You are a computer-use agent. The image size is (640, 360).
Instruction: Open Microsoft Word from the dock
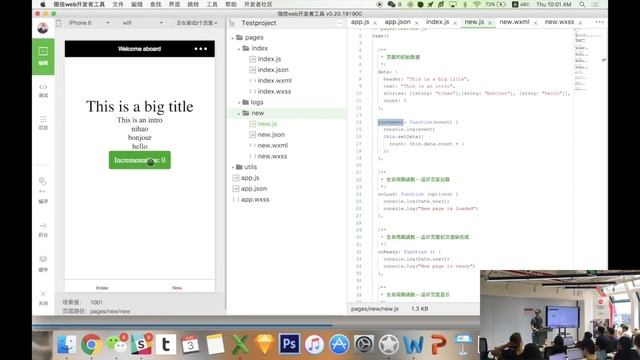pyautogui.click(x=413, y=344)
